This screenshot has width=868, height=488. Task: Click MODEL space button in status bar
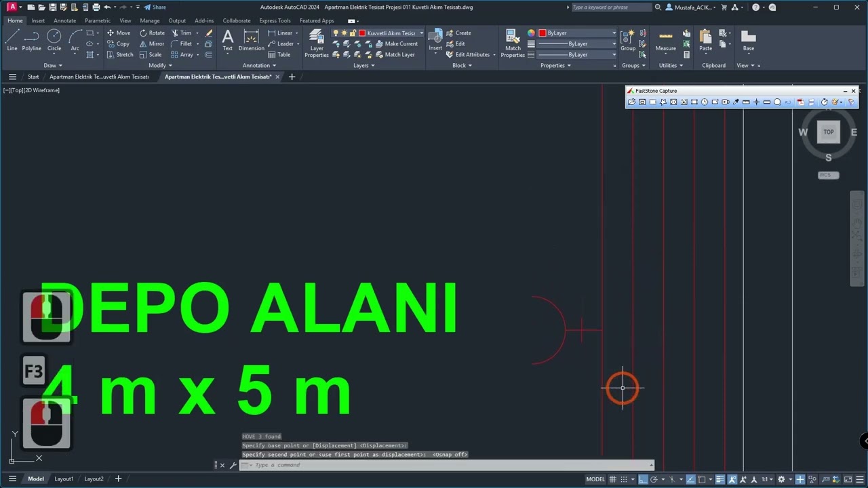[x=595, y=479]
